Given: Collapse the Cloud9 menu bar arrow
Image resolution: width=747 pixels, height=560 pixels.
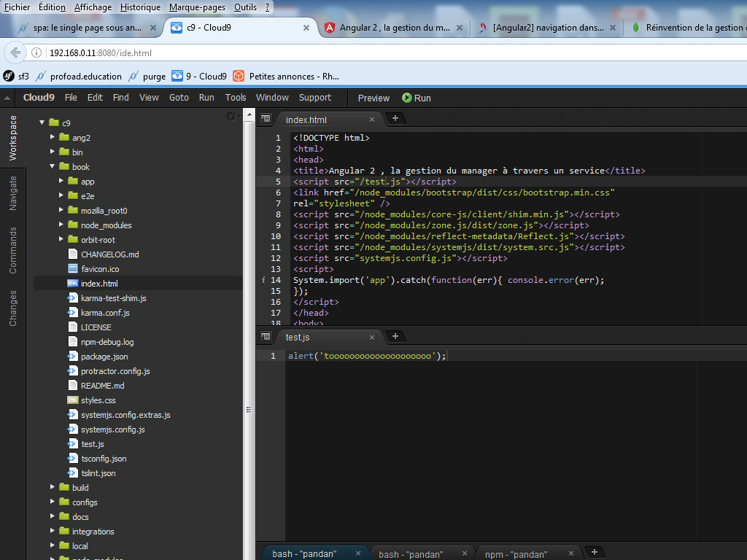Looking at the screenshot, I should click(7, 98).
